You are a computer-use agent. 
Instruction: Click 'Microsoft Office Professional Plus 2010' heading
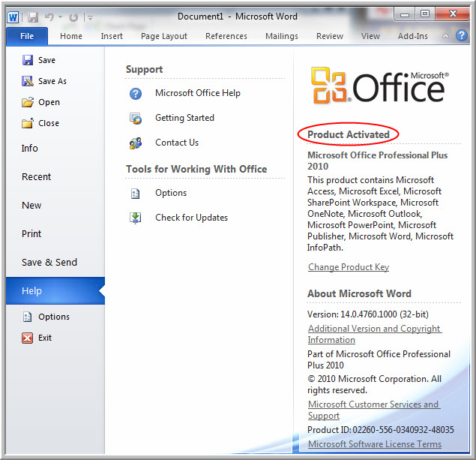377,161
